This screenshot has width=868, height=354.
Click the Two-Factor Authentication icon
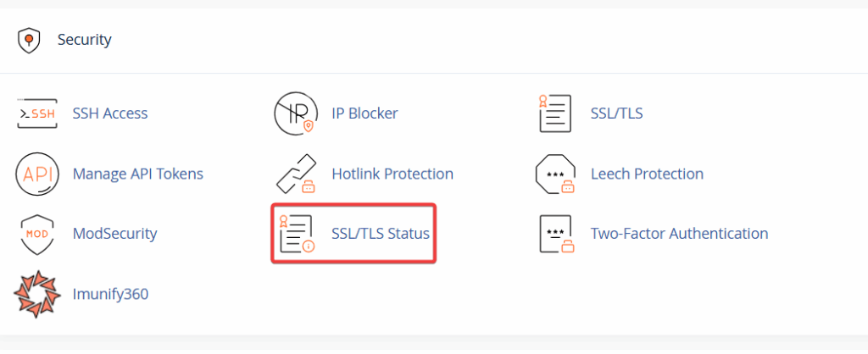pyautogui.click(x=555, y=234)
